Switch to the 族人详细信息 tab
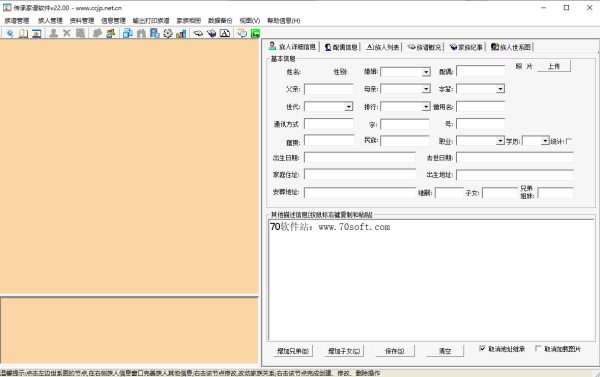Viewport: 600px width, 377px height. coord(292,47)
